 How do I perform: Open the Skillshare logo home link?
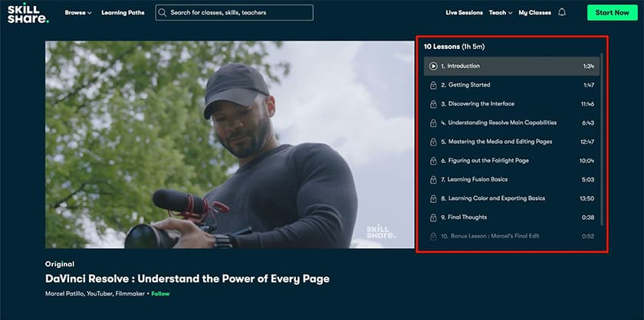(x=28, y=13)
